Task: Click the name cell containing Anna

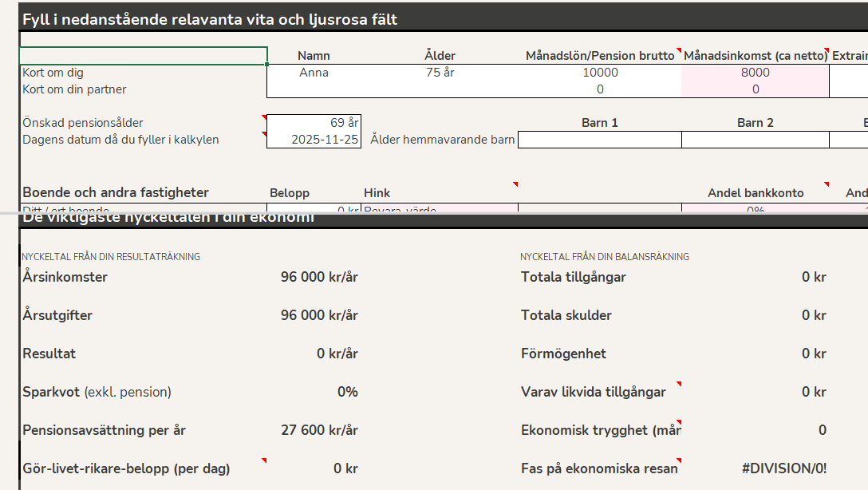Action: 314,73
